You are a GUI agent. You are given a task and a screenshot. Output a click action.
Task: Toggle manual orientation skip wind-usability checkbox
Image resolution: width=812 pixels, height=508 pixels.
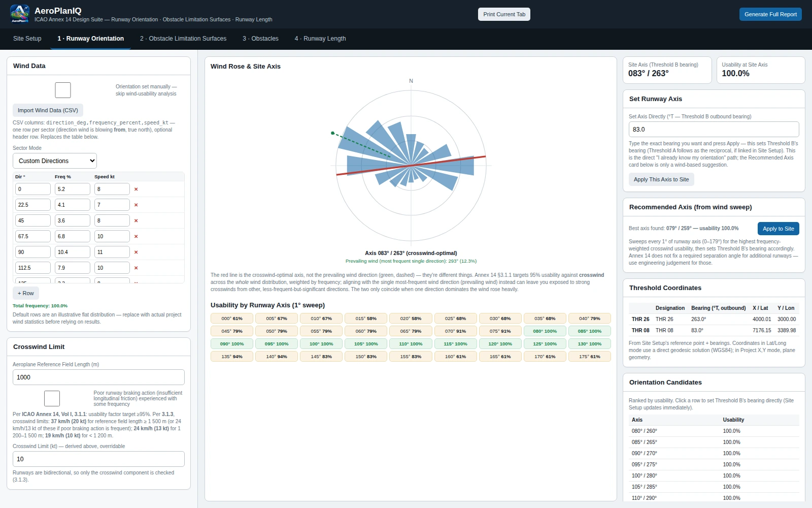pos(63,90)
